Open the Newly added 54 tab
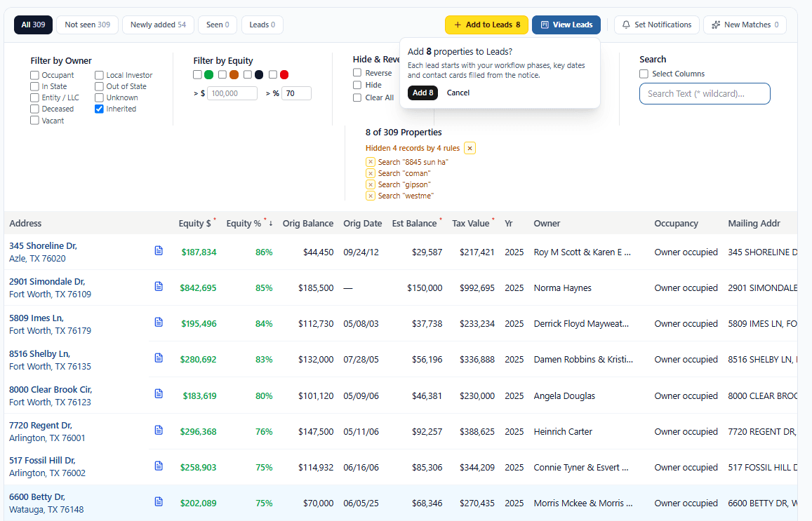Screen dimensions: 812x521 158,25
